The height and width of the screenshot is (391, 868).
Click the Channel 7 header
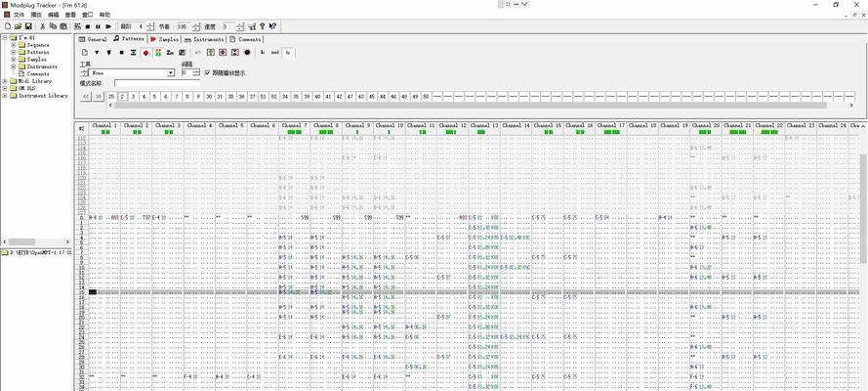pos(295,126)
